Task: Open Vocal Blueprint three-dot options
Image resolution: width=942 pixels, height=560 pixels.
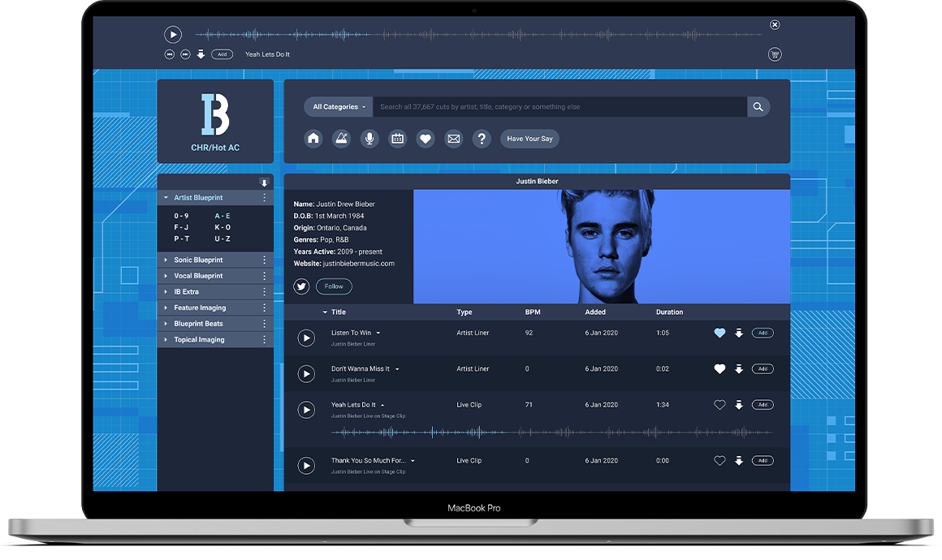Action: pos(265,276)
